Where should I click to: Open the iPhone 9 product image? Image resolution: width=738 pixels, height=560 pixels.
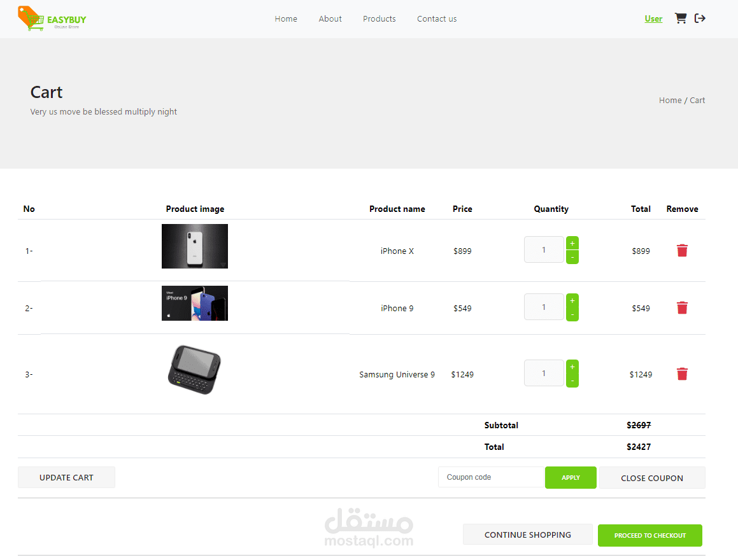point(194,304)
